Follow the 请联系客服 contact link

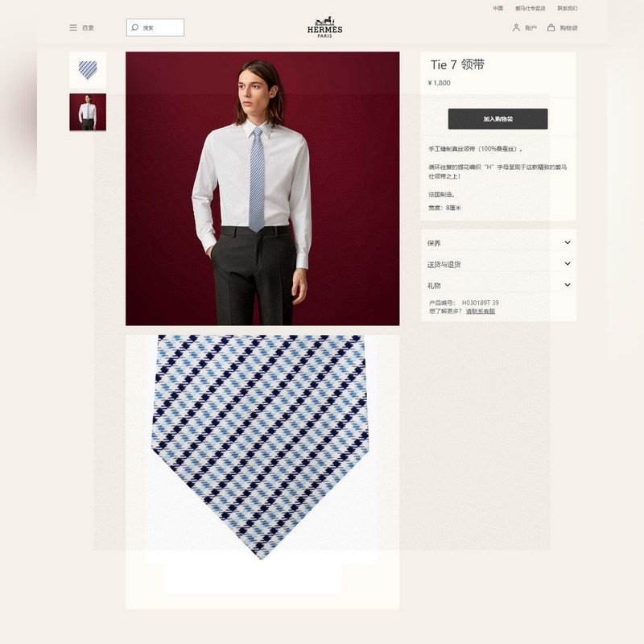tap(480, 312)
